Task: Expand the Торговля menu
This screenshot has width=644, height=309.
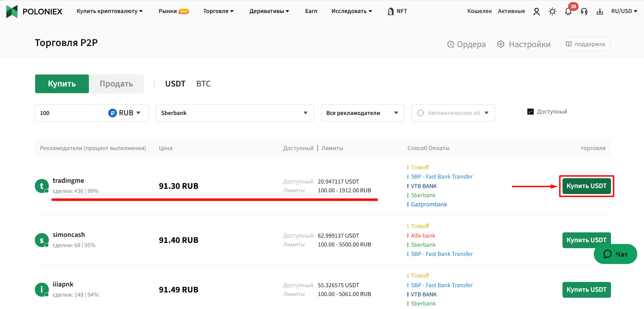Action: tap(218, 11)
